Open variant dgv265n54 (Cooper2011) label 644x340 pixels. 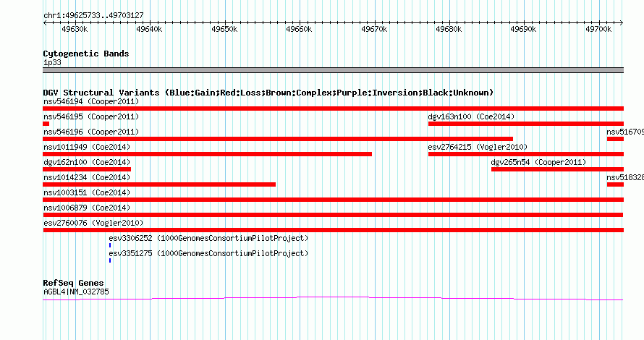click(538, 162)
